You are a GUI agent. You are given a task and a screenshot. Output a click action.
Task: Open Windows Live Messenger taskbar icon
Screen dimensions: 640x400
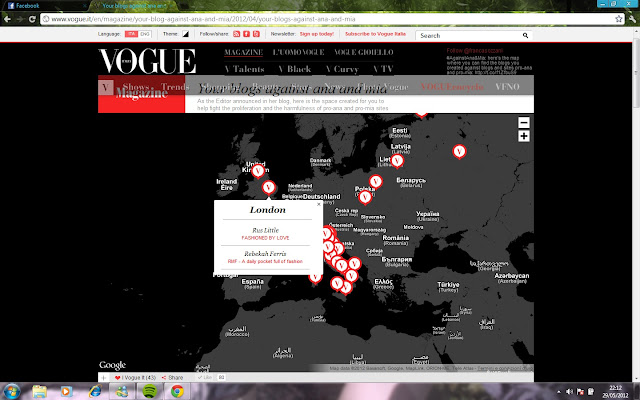pos(122,391)
